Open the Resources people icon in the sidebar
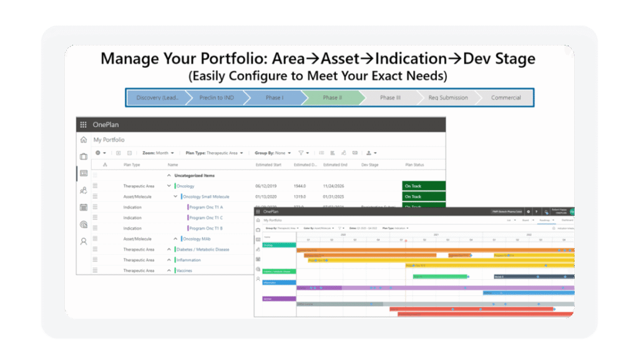 pyautogui.click(x=84, y=190)
